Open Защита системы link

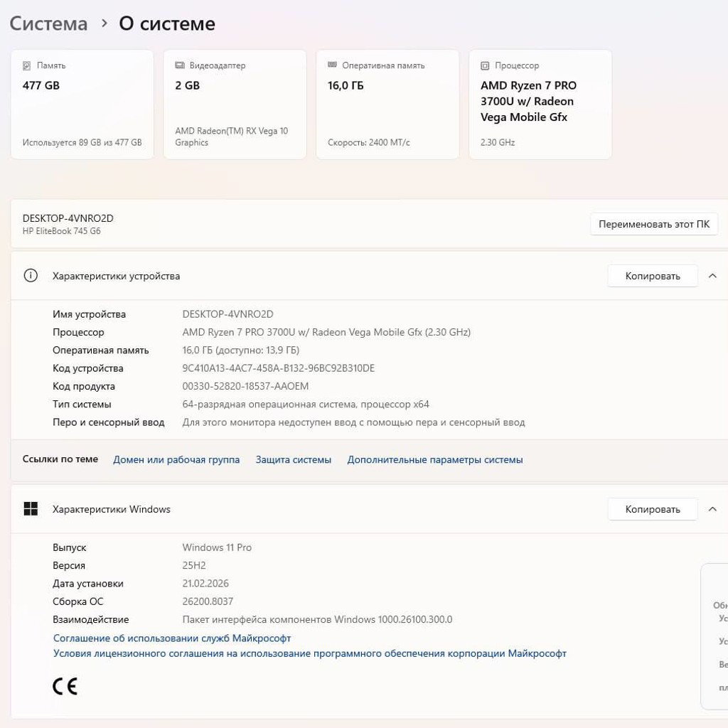[294, 460]
